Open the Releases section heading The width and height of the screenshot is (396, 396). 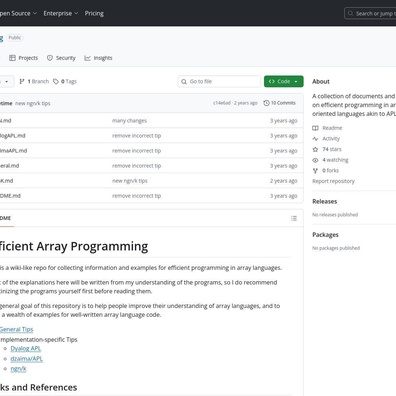pyautogui.click(x=325, y=201)
